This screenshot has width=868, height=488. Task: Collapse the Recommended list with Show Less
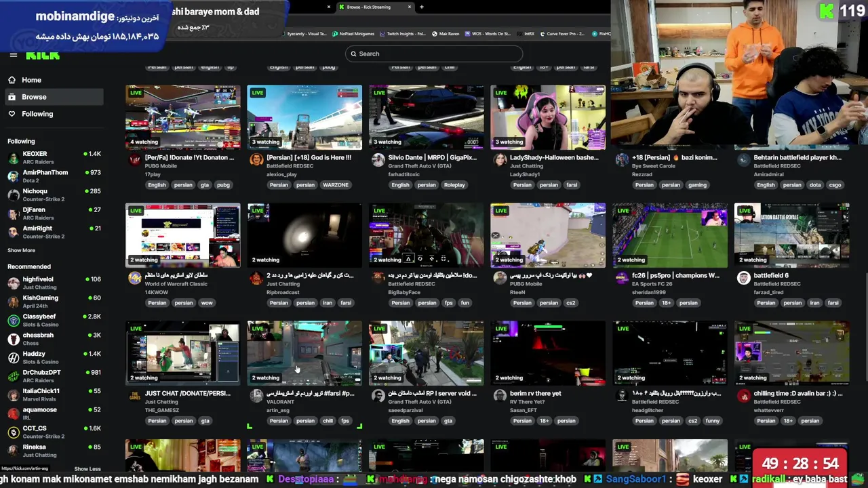click(x=87, y=469)
